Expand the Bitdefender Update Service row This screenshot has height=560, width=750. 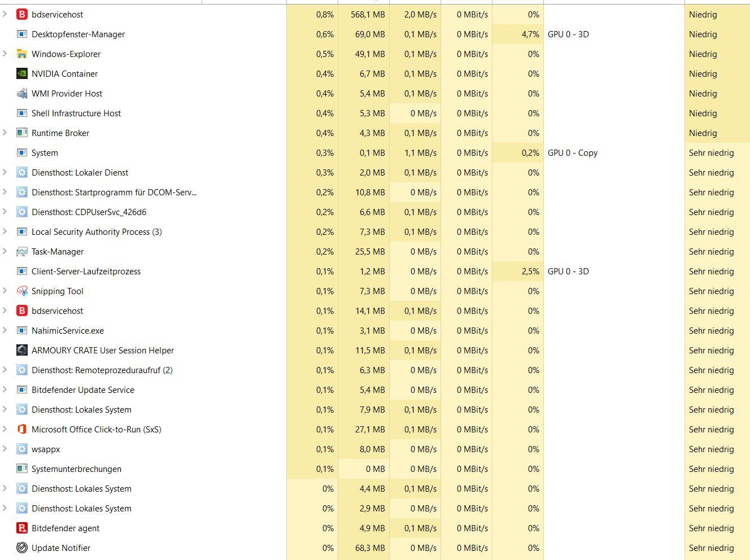pos(5,390)
